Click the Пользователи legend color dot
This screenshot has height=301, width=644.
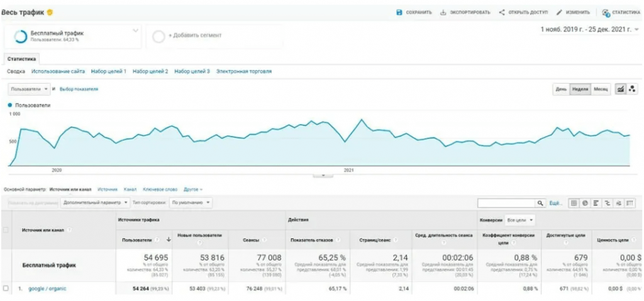tap(10, 105)
